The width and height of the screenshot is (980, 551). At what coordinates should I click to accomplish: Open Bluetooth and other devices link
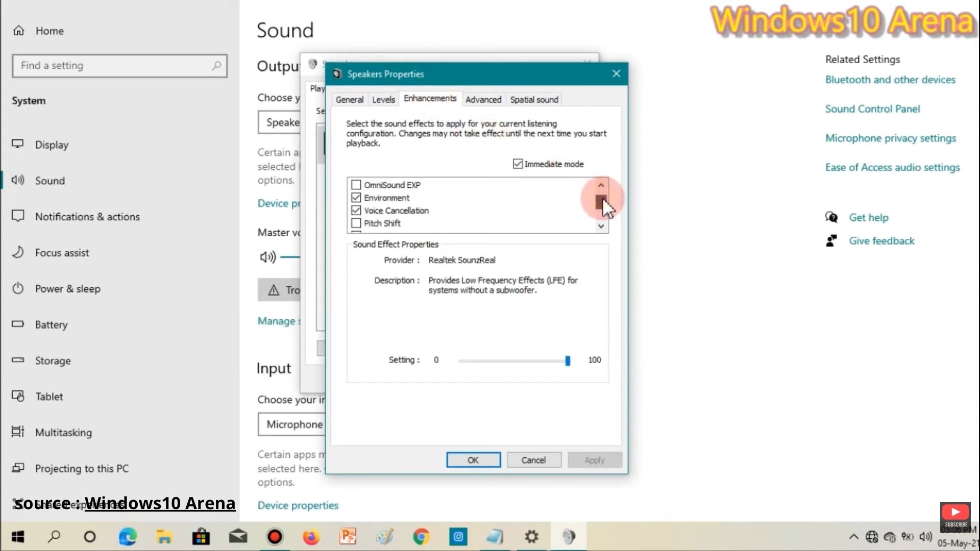tap(890, 80)
